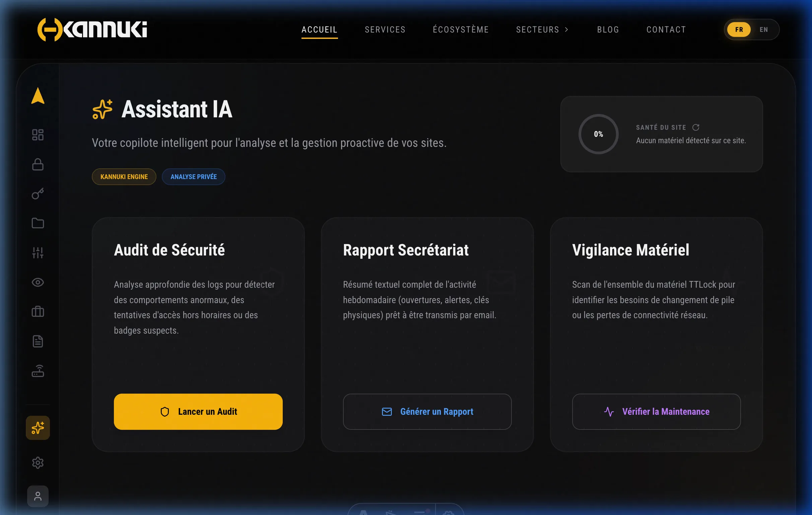The width and height of the screenshot is (812, 515).
Task: Open the dashboard grid view in sidebar
Action: point(38,134)
